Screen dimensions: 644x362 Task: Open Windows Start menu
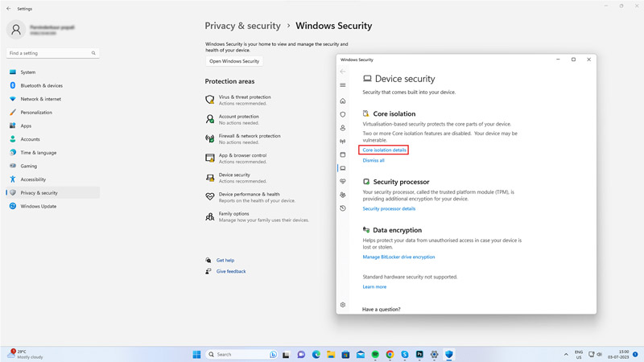(x=196, y=354)
